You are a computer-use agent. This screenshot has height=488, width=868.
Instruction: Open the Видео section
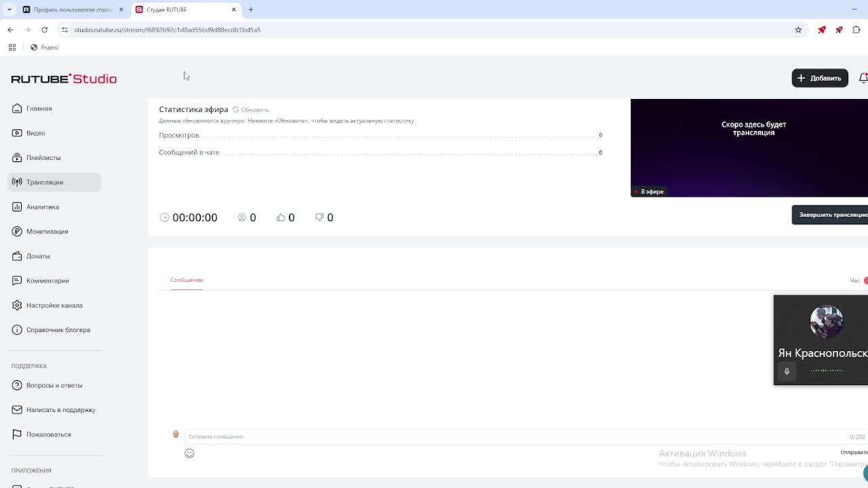click(35, 133)
